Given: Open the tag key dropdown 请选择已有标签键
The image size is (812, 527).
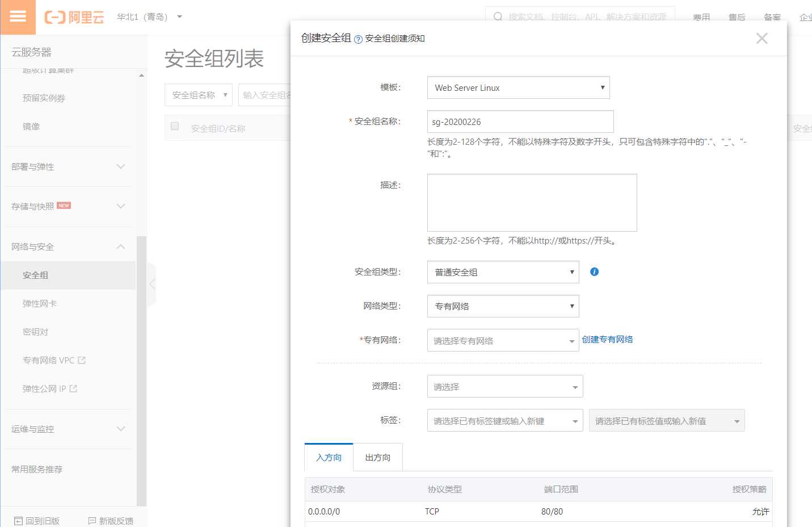Looking at the screenshot, I should [x=505, y=420].
